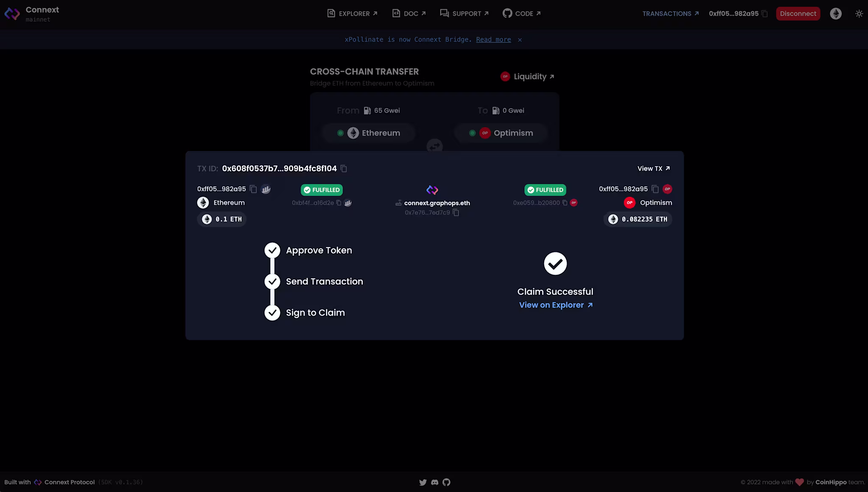This screenshot has height=492, width=868.
Task: Open the Twitter icon in the footer
Action: click(423, 482)
